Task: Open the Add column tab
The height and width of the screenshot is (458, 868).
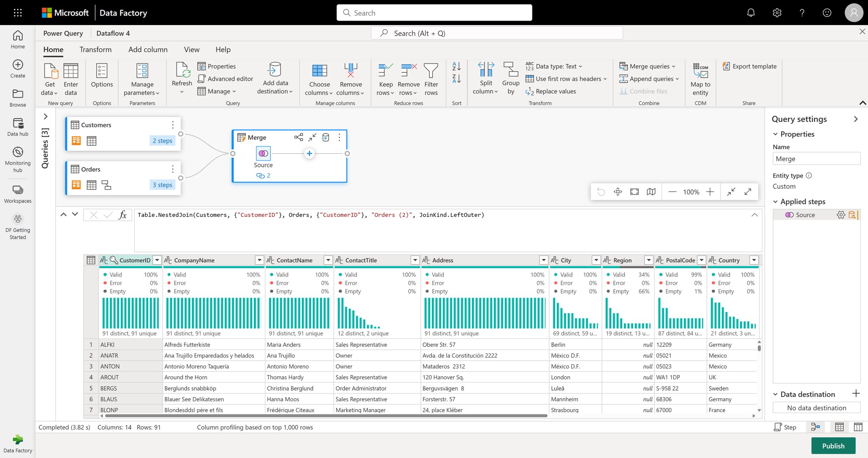Action: [x=147, y=50]
